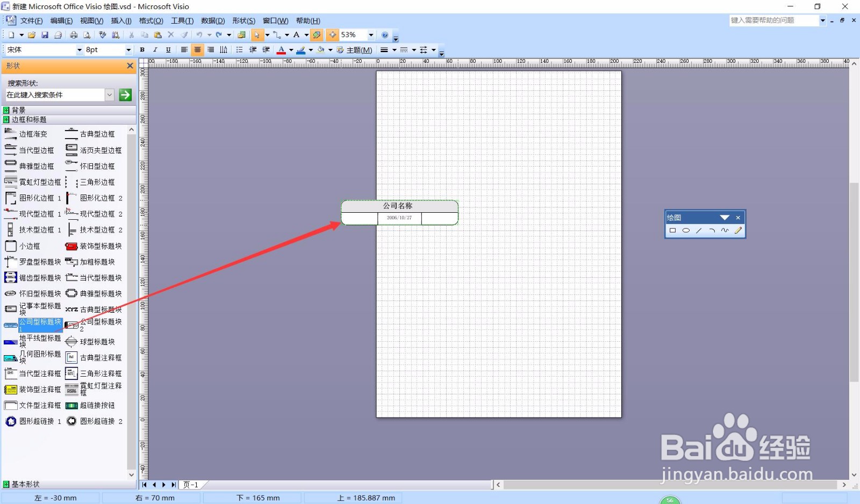Align text right

pyautogui.click(x=211, y=50)
